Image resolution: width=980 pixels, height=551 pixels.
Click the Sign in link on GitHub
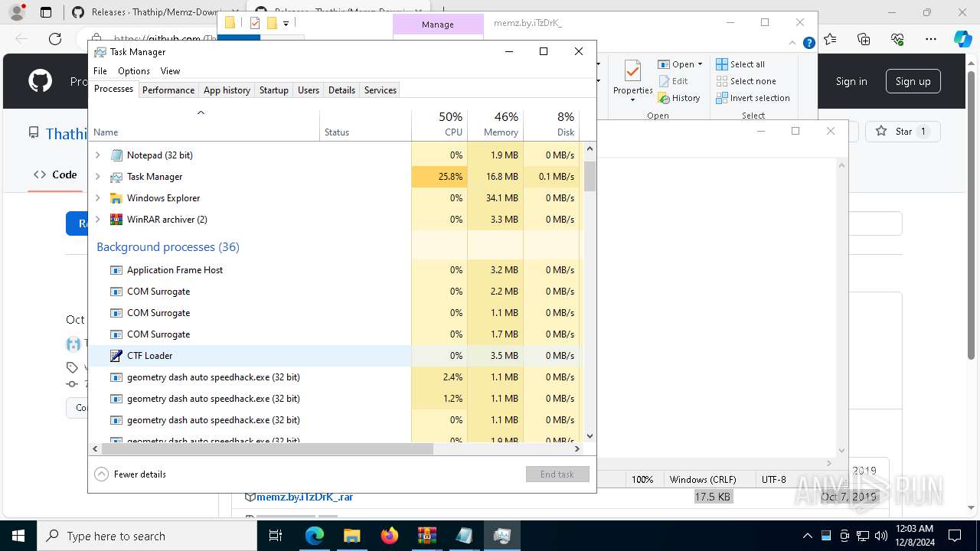coord(851,81)
